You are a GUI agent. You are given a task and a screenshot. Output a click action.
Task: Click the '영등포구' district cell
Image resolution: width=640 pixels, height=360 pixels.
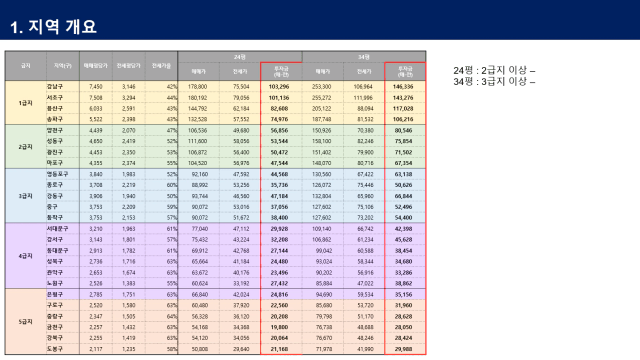57,174
